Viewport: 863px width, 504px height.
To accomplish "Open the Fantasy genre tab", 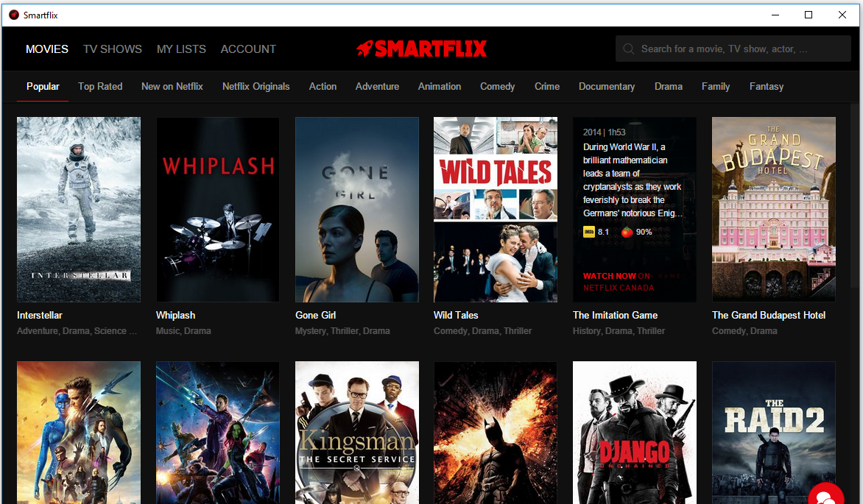I will (766, 86).
